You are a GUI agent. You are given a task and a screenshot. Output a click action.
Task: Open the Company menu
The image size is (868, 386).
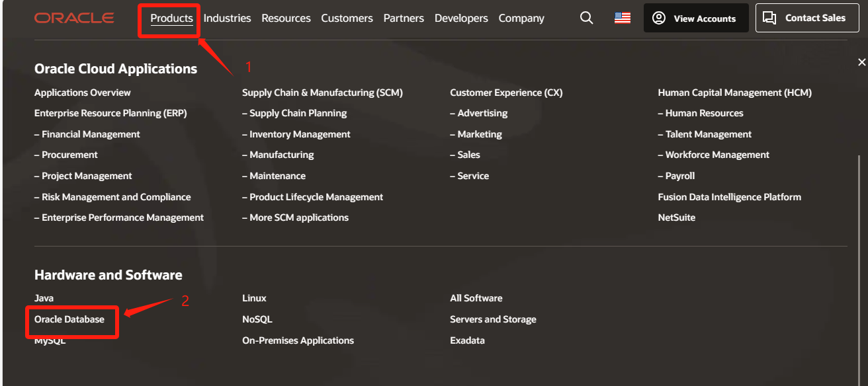tap(521, 19)
